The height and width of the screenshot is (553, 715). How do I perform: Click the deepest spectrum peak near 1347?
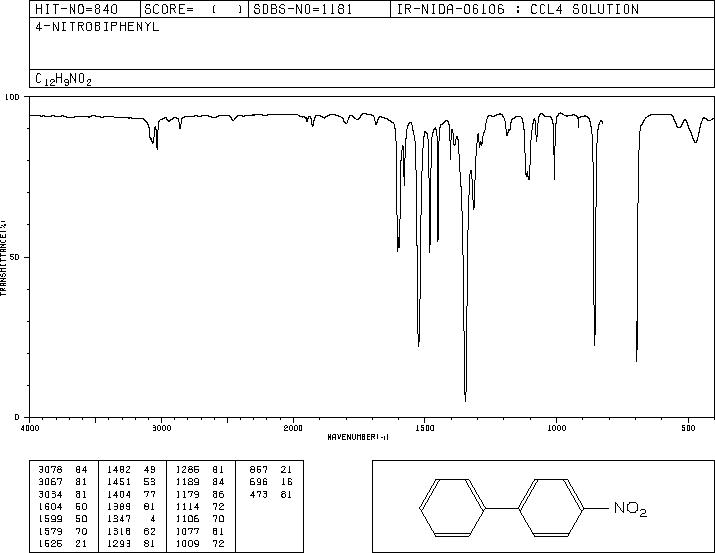(465, 400)
